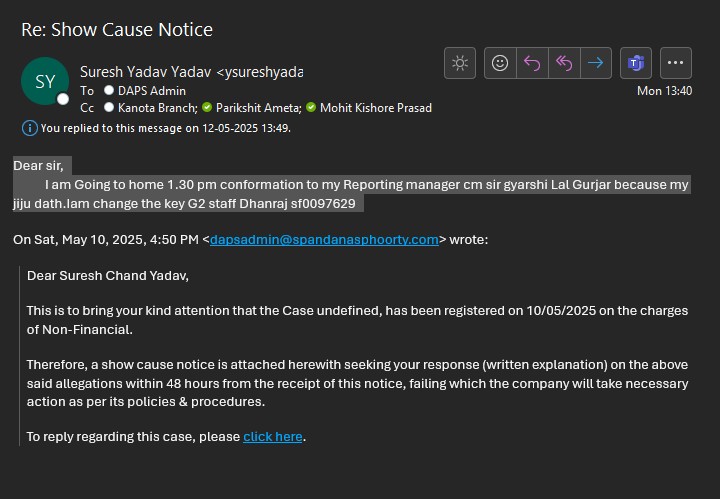
Task: Click the Mon 13:40 received timestamp
Action: (664, 90)
